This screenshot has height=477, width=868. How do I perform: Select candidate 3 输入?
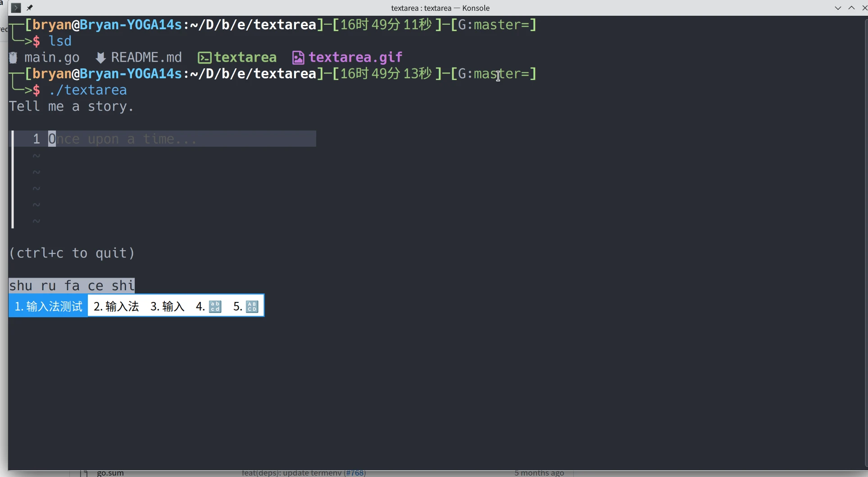(168, 306)
